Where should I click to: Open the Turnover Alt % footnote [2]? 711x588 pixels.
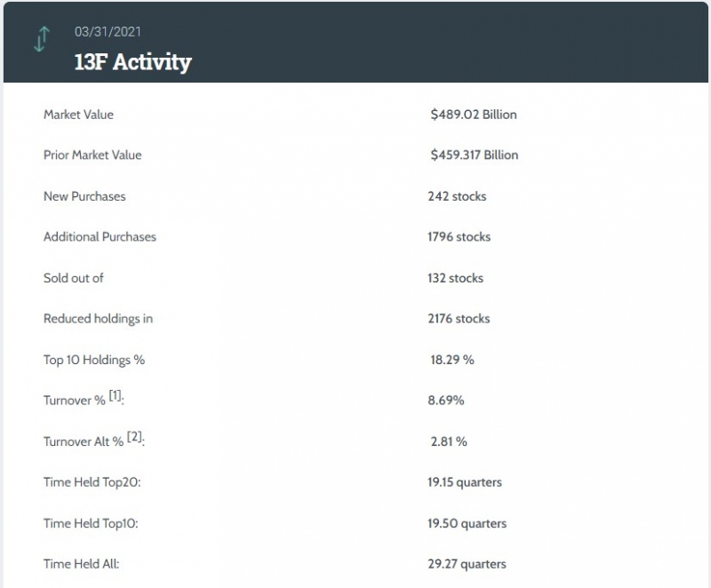pyautogui.click(x=135, y=437)
